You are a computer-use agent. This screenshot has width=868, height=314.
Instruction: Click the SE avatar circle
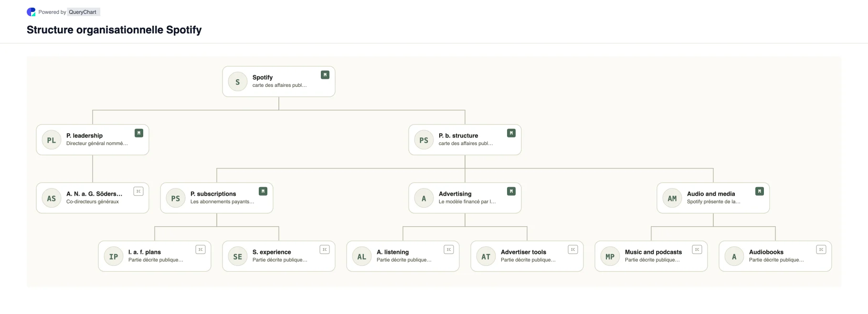tap(238, 256)
